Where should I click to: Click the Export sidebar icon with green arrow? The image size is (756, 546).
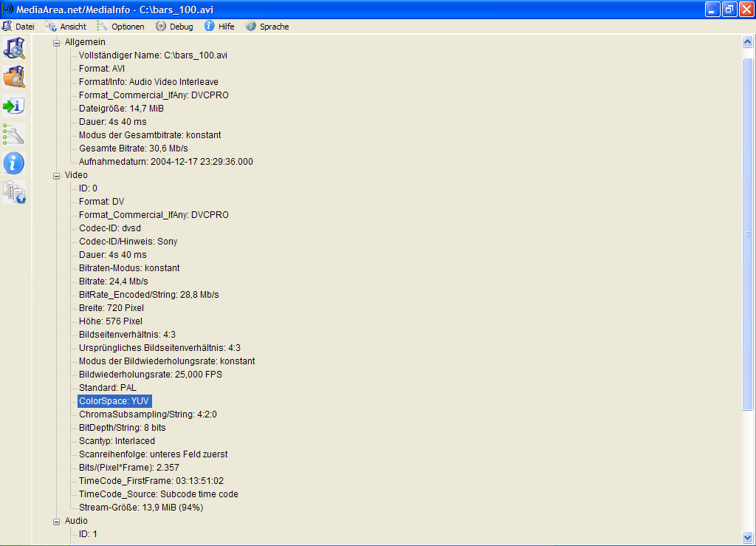pos(14,106)
